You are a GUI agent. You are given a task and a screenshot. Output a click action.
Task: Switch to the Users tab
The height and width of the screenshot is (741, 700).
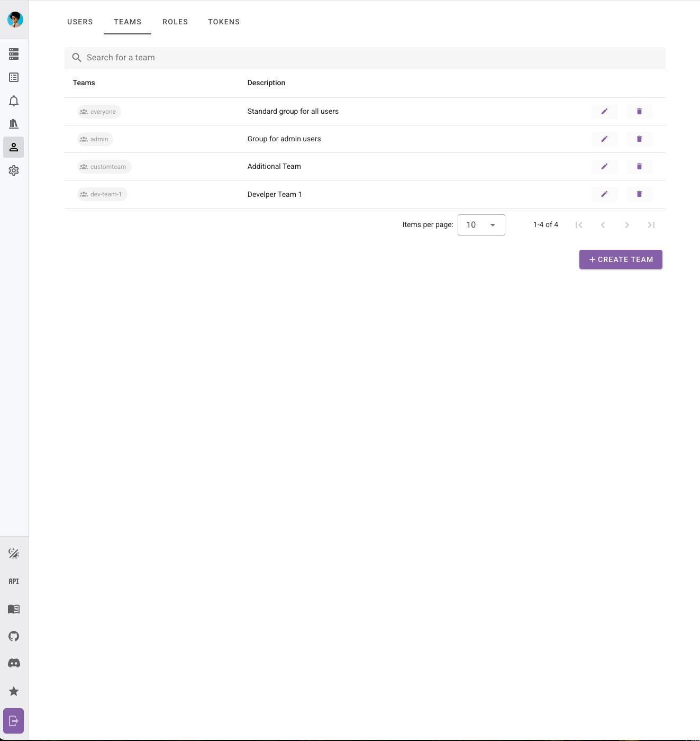click(x=80, y=22)
